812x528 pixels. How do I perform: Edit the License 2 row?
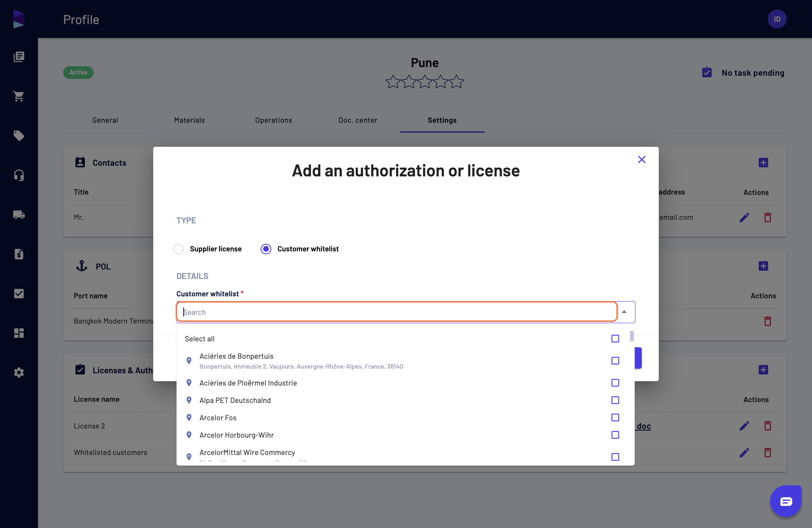pos(744,426)
